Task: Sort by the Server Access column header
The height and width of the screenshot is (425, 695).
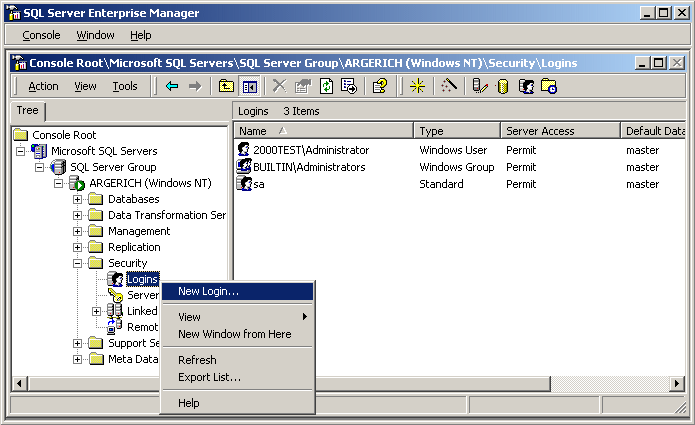Action: pyautogui.click(x=560, y=131)
